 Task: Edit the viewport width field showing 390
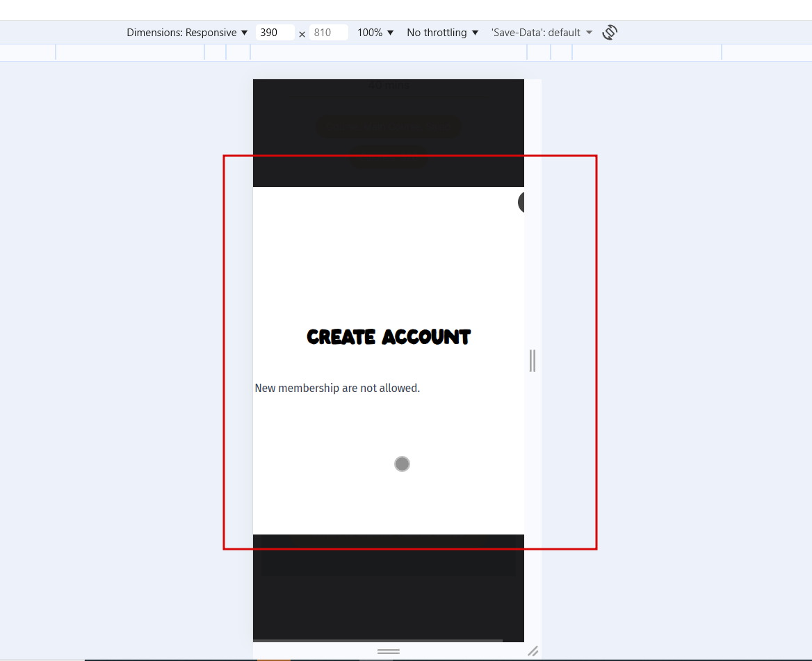point(275,33)
